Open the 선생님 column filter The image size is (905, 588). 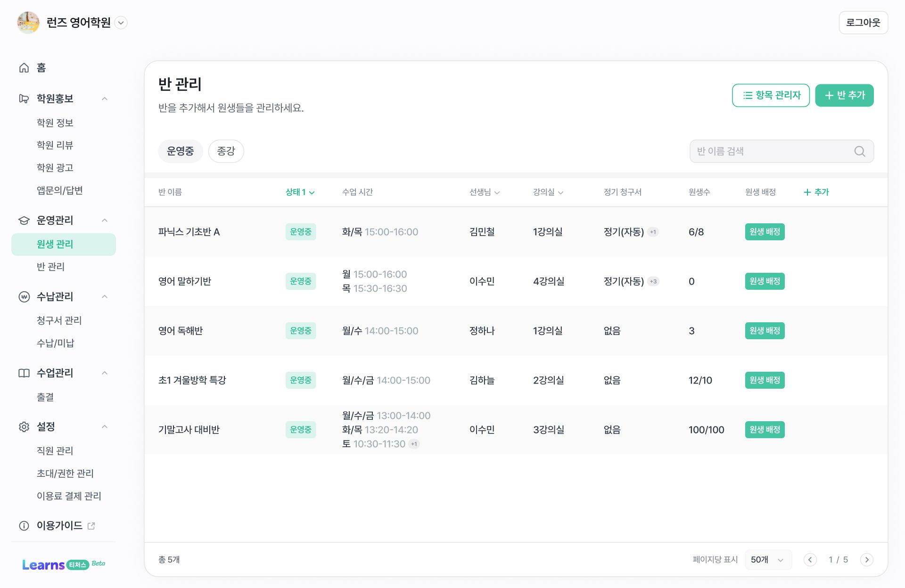pos(485,192)
